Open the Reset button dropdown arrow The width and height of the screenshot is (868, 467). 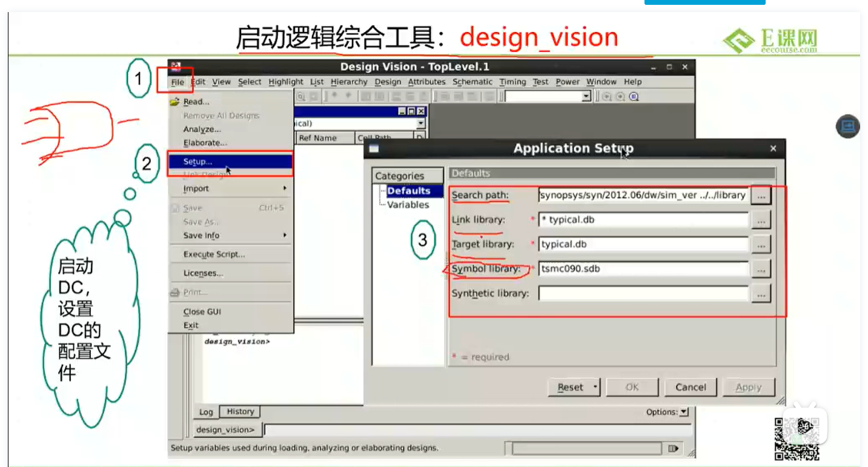(x=596, y=388)
